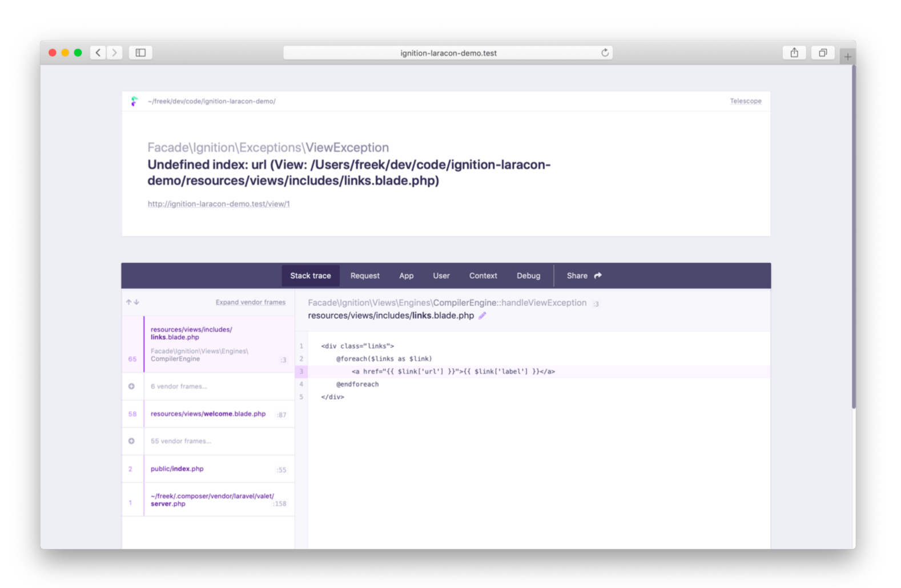Select the public/index.php stack frame
Viewport: 901px width, 588px height.
(x=208, y=469)
